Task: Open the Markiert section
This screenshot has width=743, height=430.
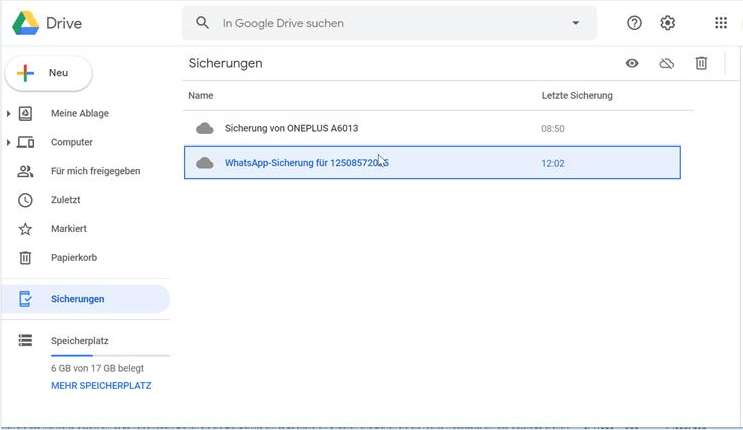Action: (68, 229)
